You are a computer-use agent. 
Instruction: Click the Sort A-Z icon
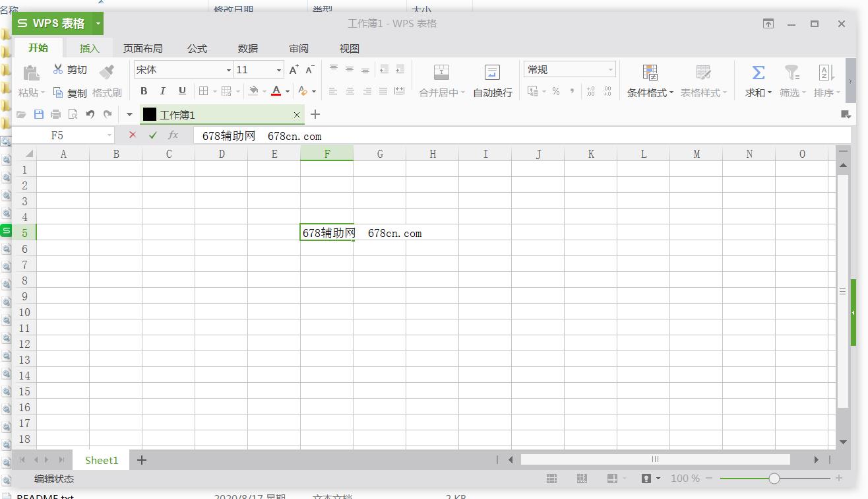tap(826, 72)
